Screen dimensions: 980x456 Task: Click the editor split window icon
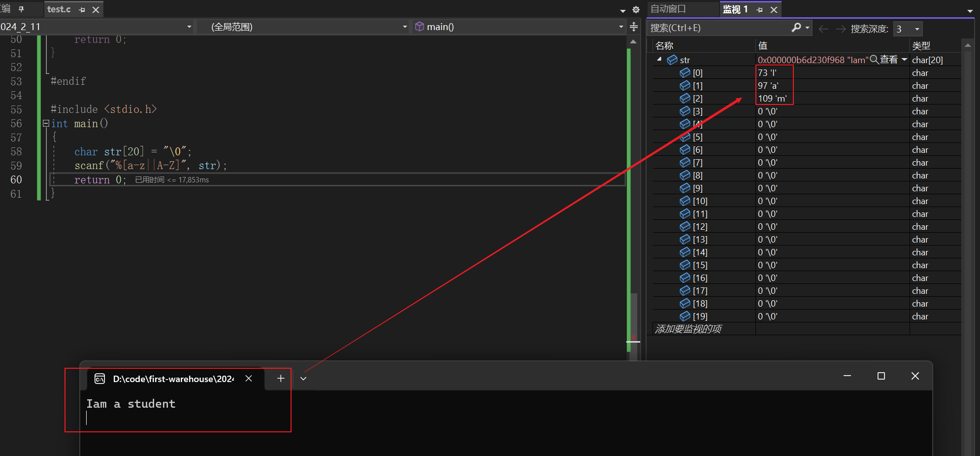point(634,27)
